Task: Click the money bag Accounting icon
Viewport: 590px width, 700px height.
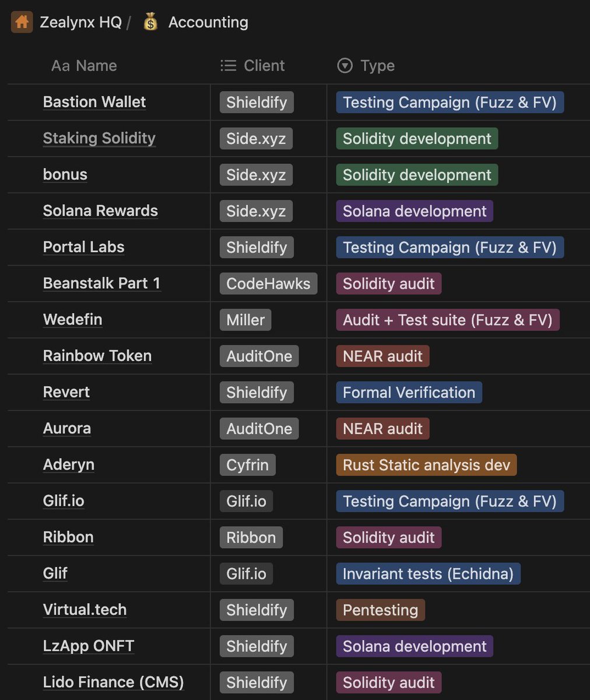Action: 150,22
